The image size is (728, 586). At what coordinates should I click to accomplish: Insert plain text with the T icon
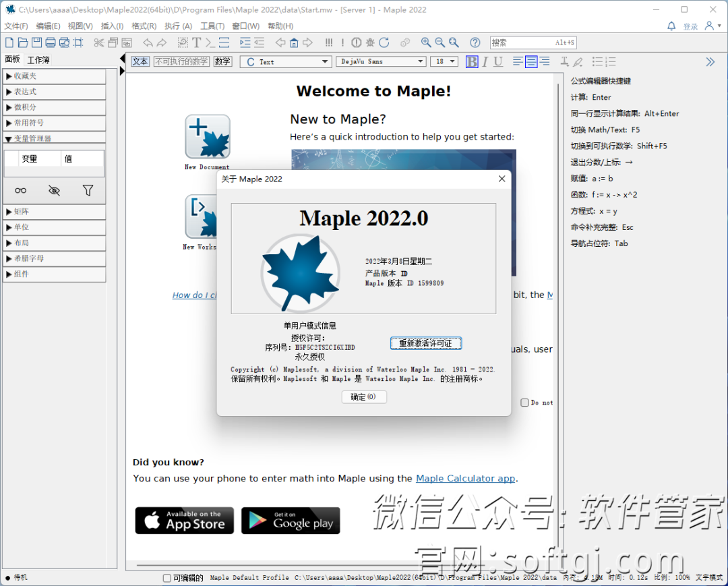(196, 42)
